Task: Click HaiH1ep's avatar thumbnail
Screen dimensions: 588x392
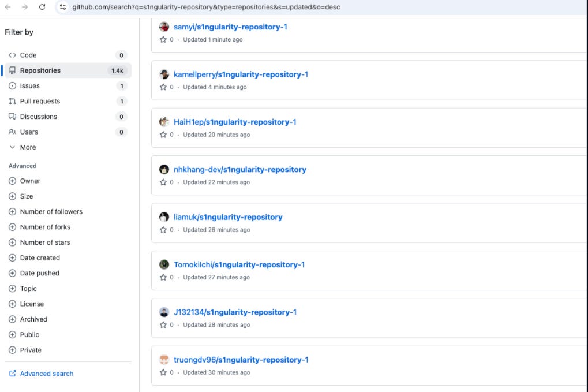Action: (164, 122)
